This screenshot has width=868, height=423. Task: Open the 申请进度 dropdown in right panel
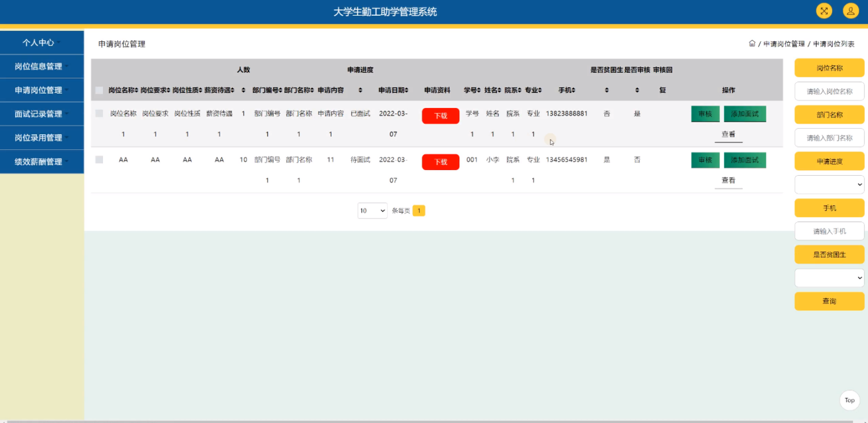click(x=829, y=184)
